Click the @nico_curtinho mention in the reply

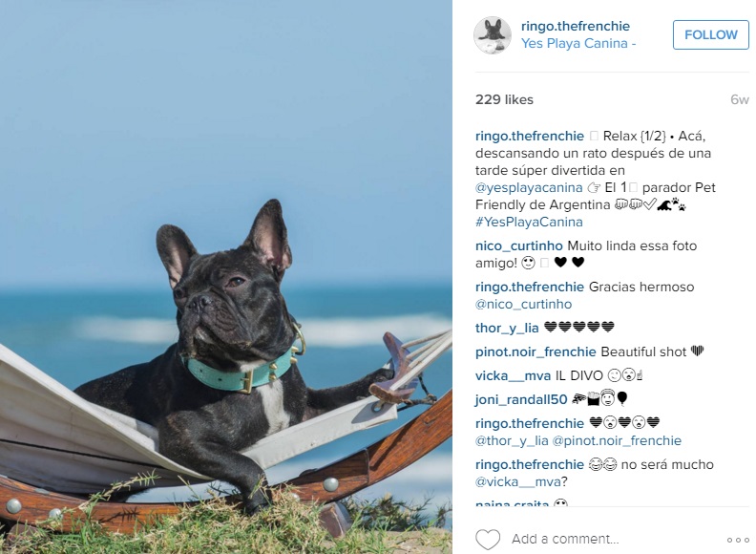pos(523,304)
